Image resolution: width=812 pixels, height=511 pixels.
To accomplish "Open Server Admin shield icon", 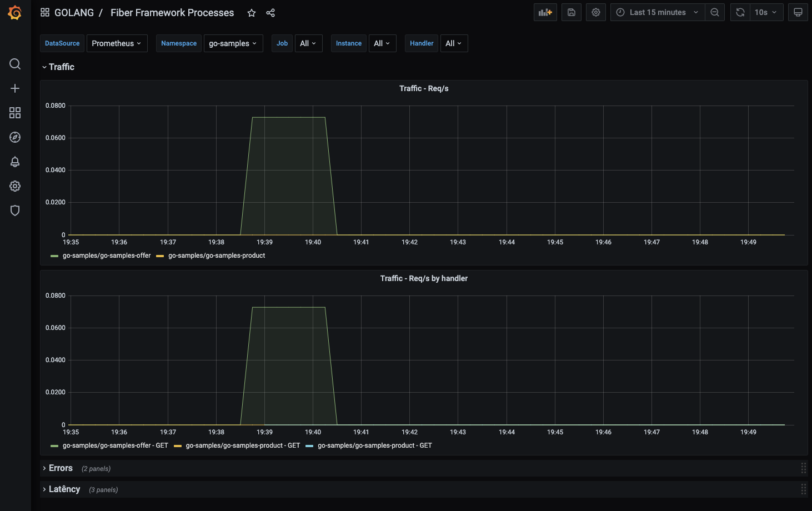I will (15, 211).
